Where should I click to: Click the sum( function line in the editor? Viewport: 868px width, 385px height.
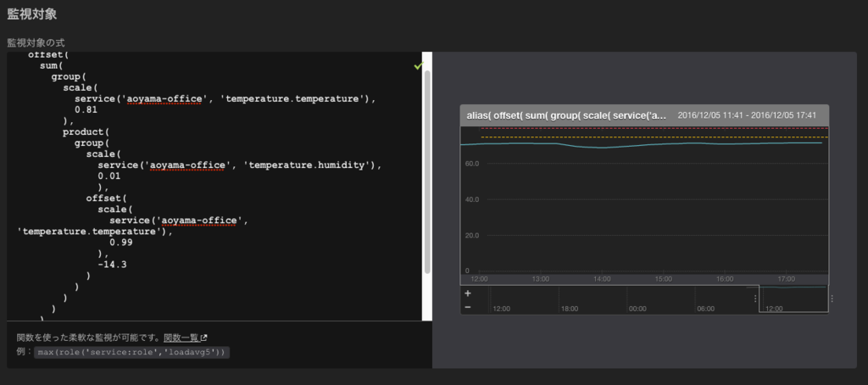52,66
